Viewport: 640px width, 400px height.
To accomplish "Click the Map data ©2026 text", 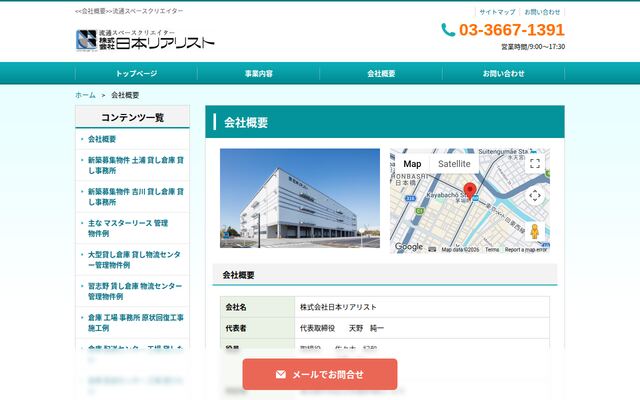I will coord(460,249).
